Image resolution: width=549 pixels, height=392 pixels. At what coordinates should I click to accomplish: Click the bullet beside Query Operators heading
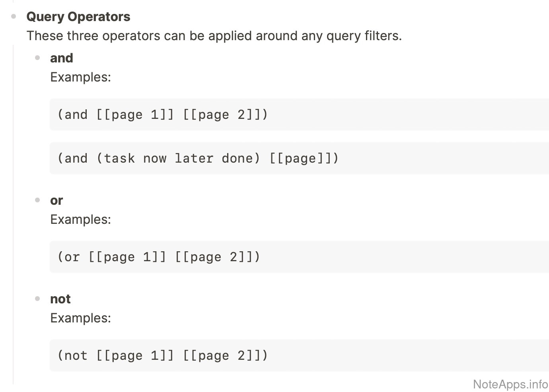tap(14, 17)
